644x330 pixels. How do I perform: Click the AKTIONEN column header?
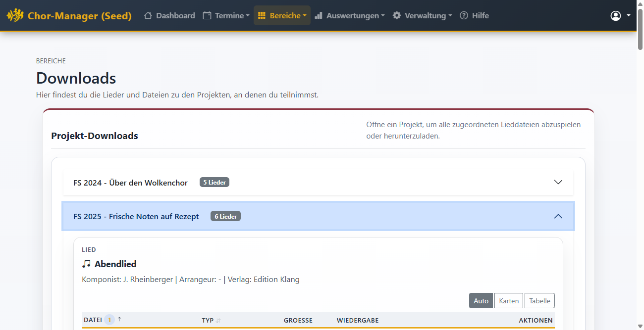coord(536,320)
